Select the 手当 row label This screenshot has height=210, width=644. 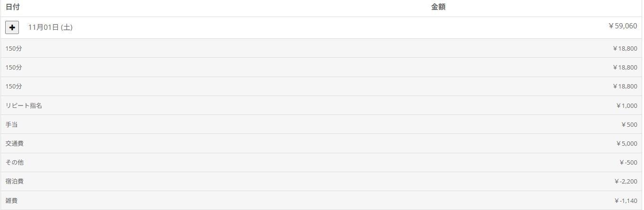pos(12,124)
